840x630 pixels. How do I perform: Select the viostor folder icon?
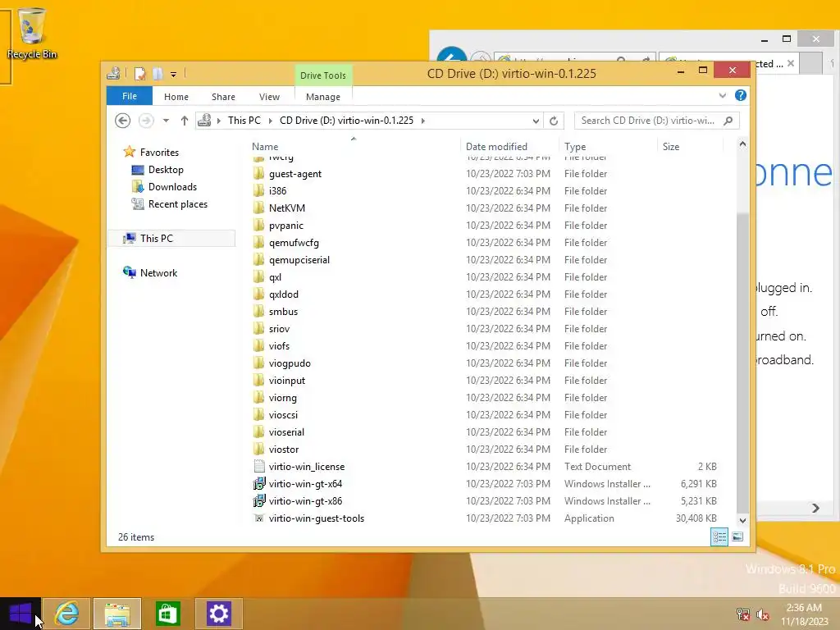tap(258, 450)
